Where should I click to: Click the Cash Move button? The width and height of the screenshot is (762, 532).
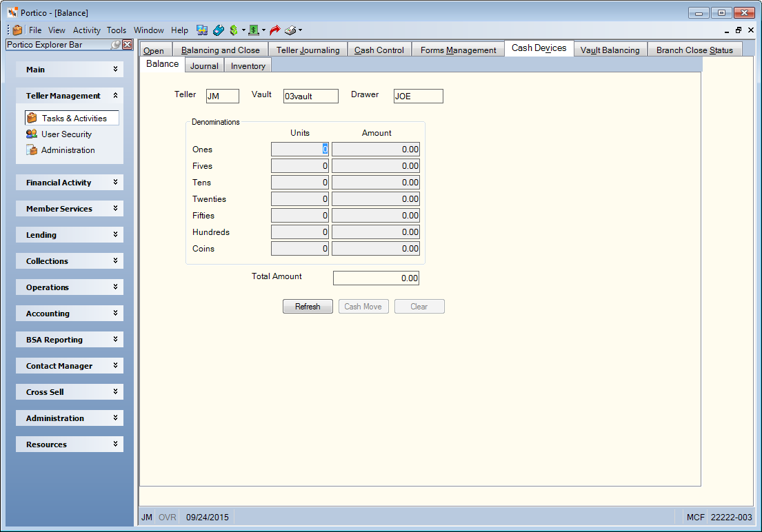point(363,307)
